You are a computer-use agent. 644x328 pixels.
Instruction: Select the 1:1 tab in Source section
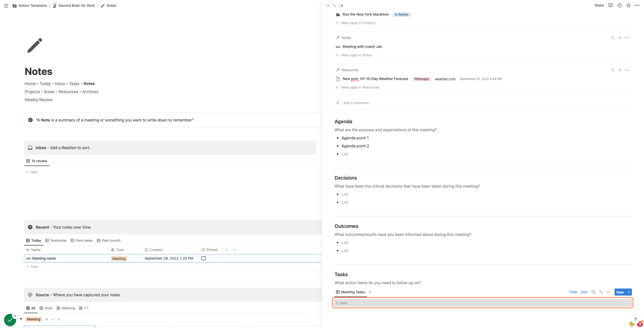[84, 308]
